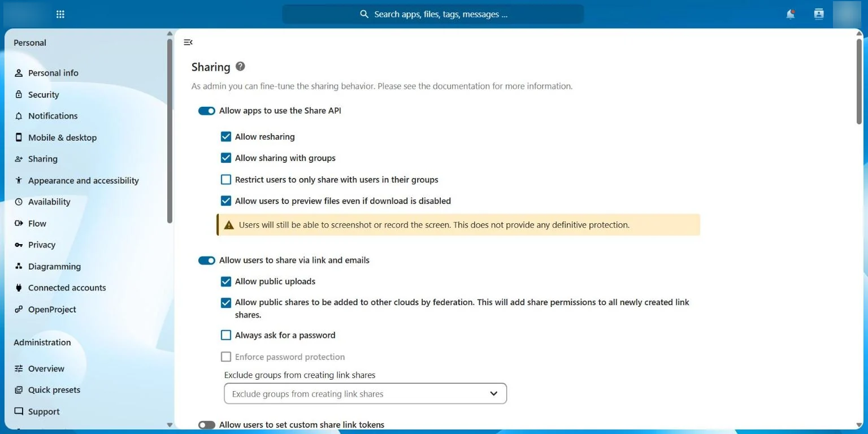Click the Connected accounts plug icon
This screenshot has width=868, height=434.
click(19, 288)
